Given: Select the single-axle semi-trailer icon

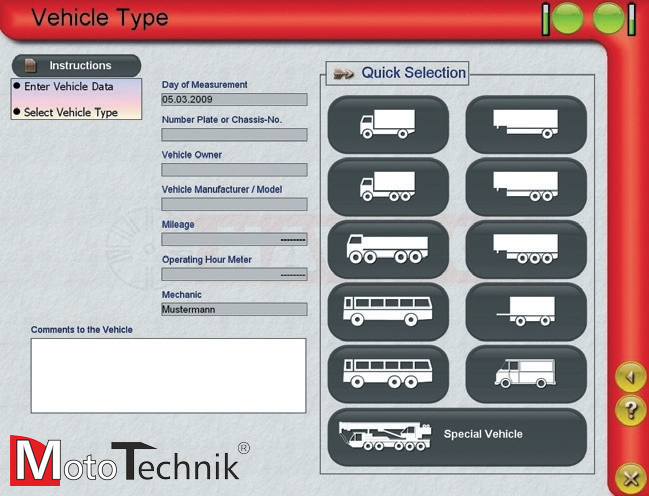Looking at the screenshot, I should pyautogui.click(x=526, y=124).
